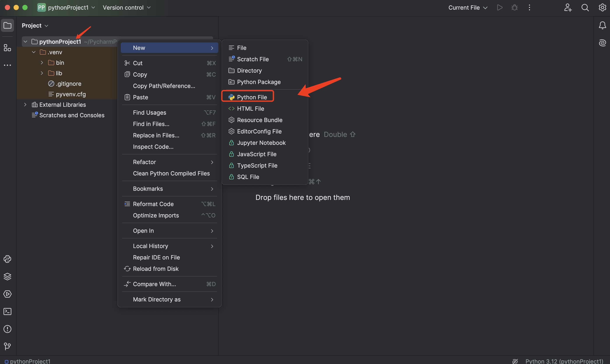Create a new HTML File
Image resolution: width=610 pixels, height=364 pixels.
click(265, 109)
